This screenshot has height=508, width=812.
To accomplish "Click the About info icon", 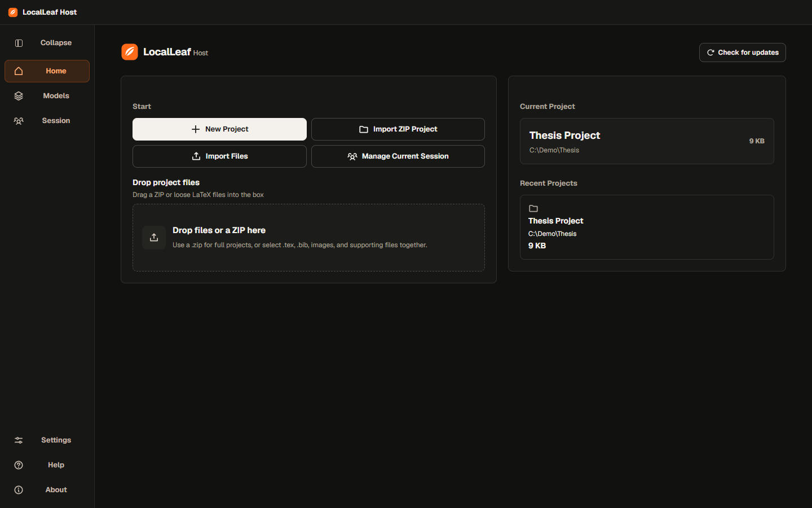I will tap(19, 490).
